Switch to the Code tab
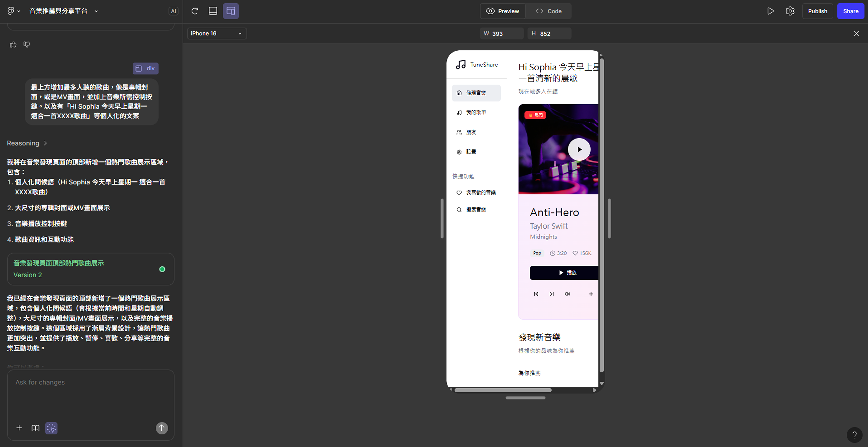 click(x=549, y=11)
